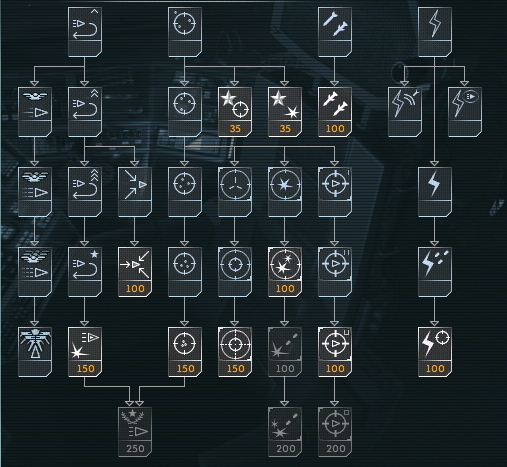Select the locked projectile burst skill costing 200
507x467 pixels.
click(285, 432)
